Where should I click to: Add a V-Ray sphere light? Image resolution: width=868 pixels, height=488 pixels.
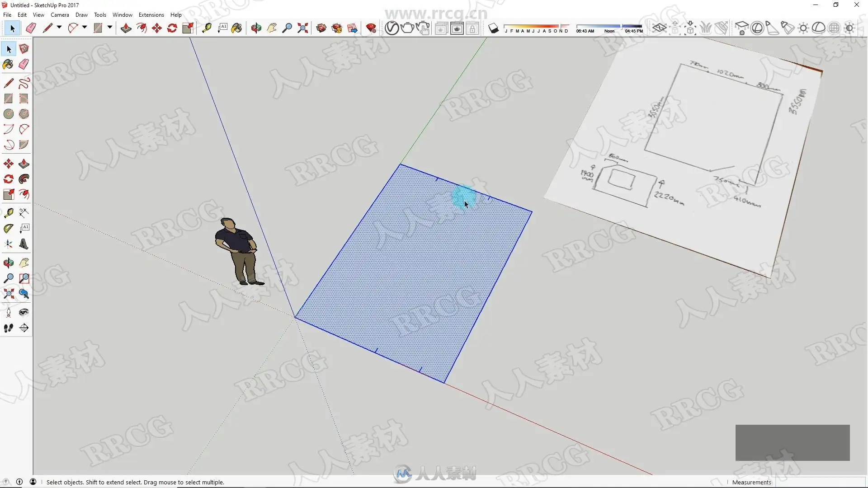757,28
